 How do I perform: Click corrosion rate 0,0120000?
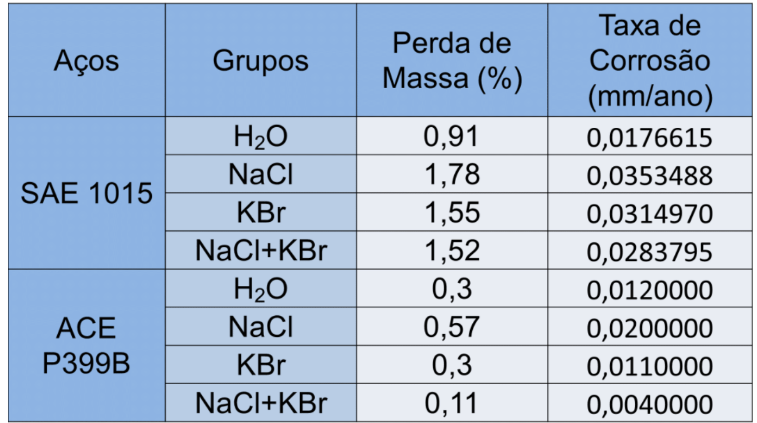650,290
